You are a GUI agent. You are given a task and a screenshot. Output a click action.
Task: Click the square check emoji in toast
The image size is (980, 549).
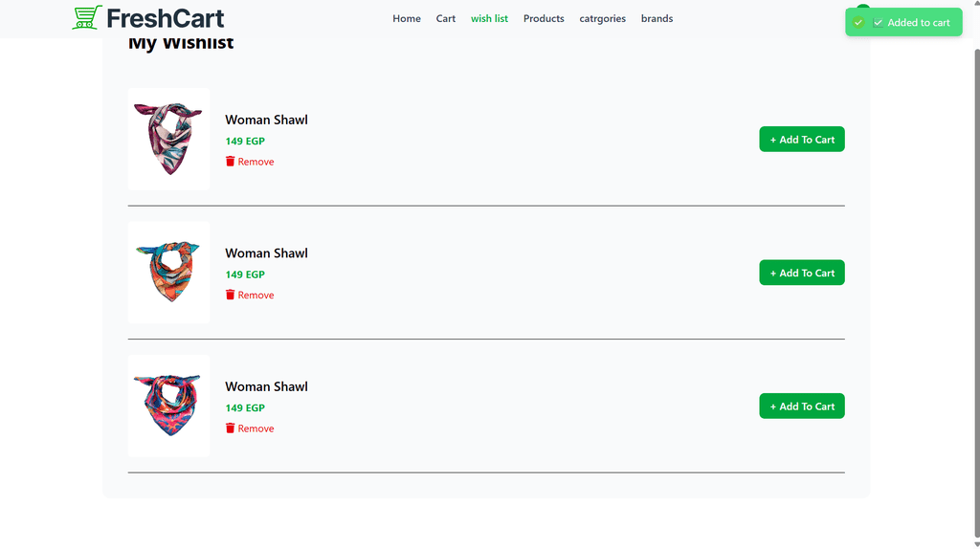coord(878,23)
